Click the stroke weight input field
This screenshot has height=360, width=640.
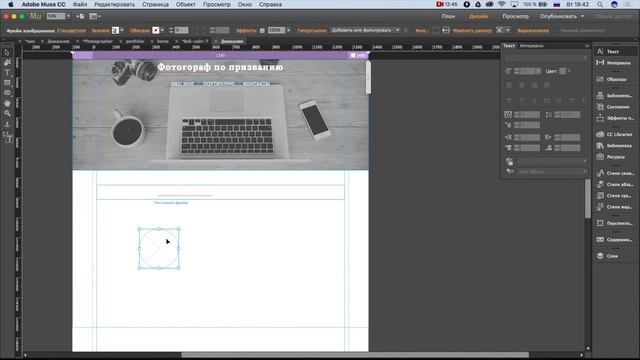(x=181, y=30)
